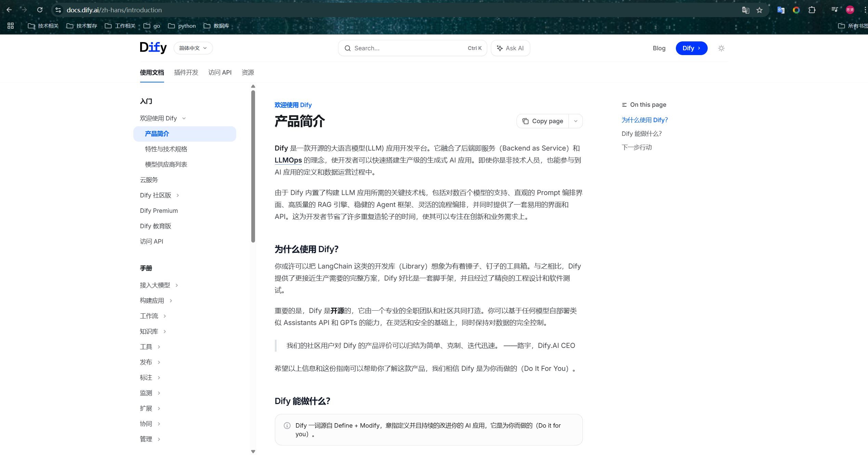The width and height of the screenshot is (868, 455).
Task: Open the 简体中文 language dropdown
Action: [193, 48]
